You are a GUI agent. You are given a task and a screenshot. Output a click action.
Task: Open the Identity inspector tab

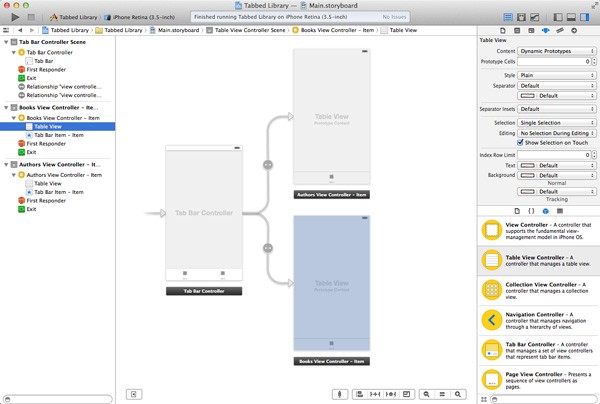tap(531, 31)
